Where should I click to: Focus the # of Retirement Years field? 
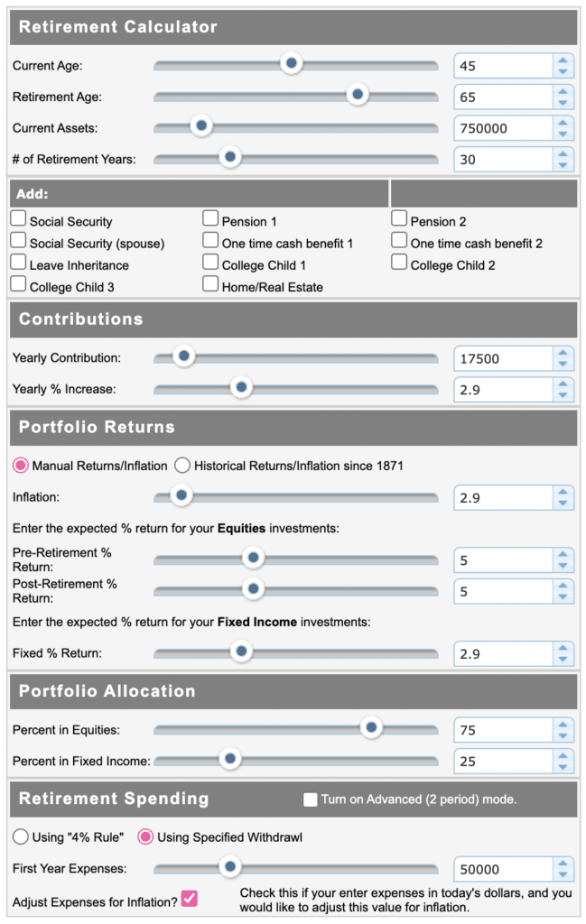pos(503,160)
